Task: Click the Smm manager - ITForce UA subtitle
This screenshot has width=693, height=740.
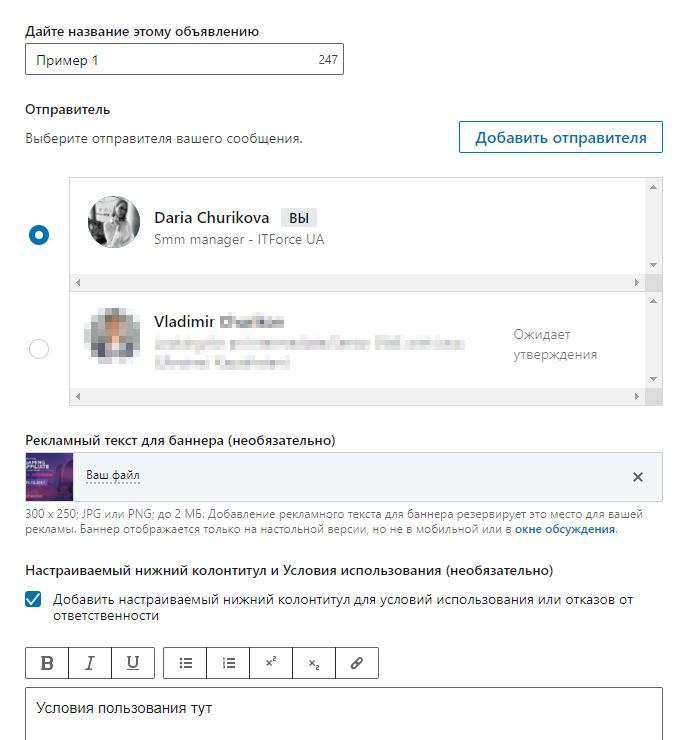Action: tap(239, 239)
